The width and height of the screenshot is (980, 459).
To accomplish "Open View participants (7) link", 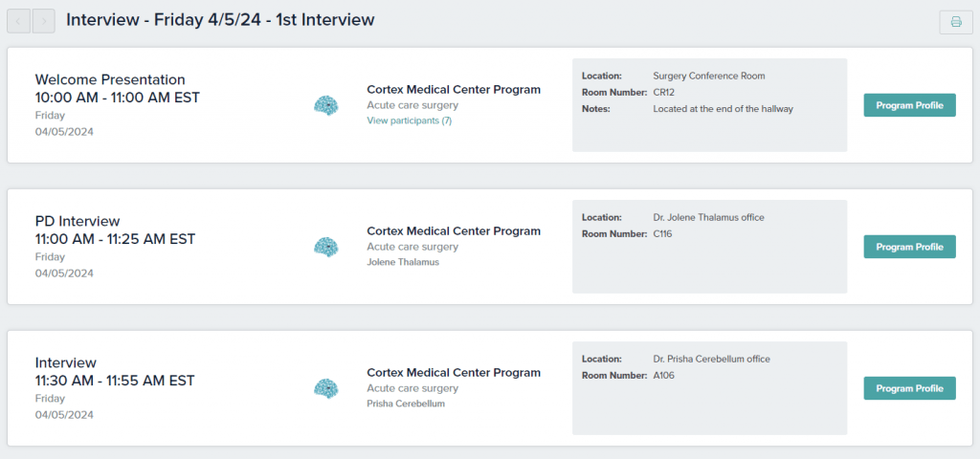I will pos(409,120).
